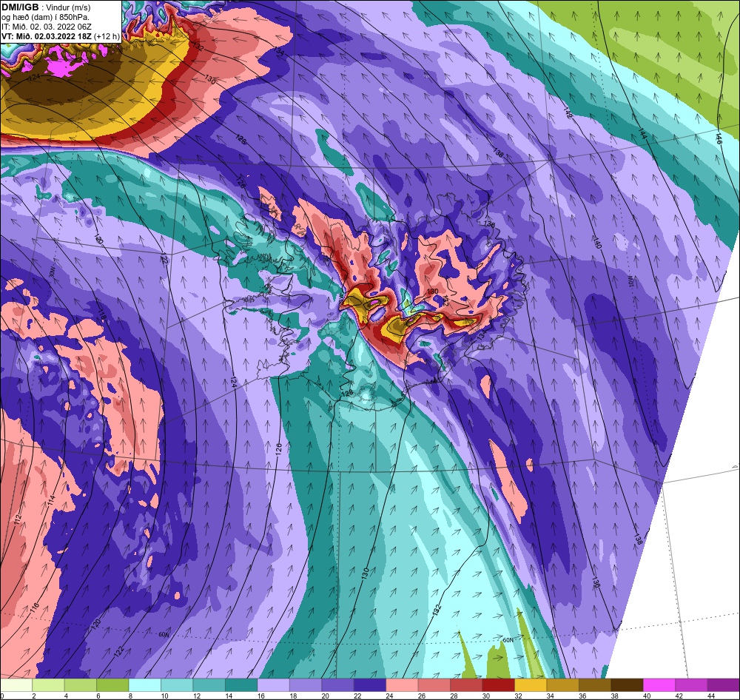Select the legend tick label '40'

[x=647, y=696]
